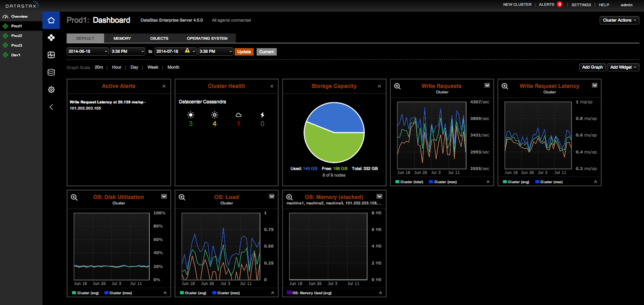Open the activity monitor icon in sidebar

[x=51, y=55]
